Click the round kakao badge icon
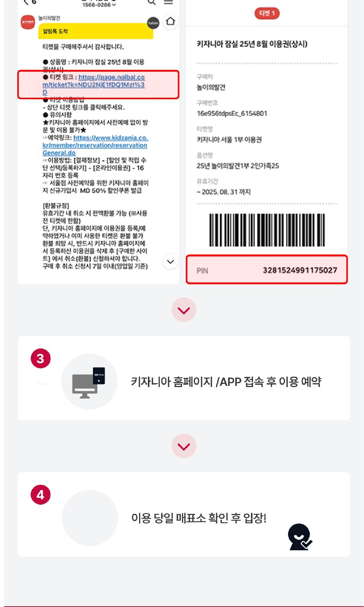The width and height of the screenshot is (364, 607). pyautogui.click(x=153, y=23)
